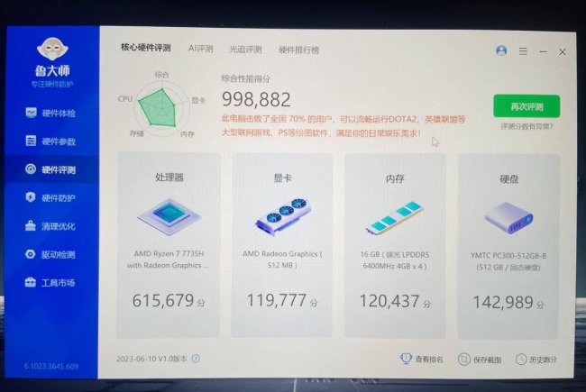Open 硬件体检 in the sidebar

[50, 113]
